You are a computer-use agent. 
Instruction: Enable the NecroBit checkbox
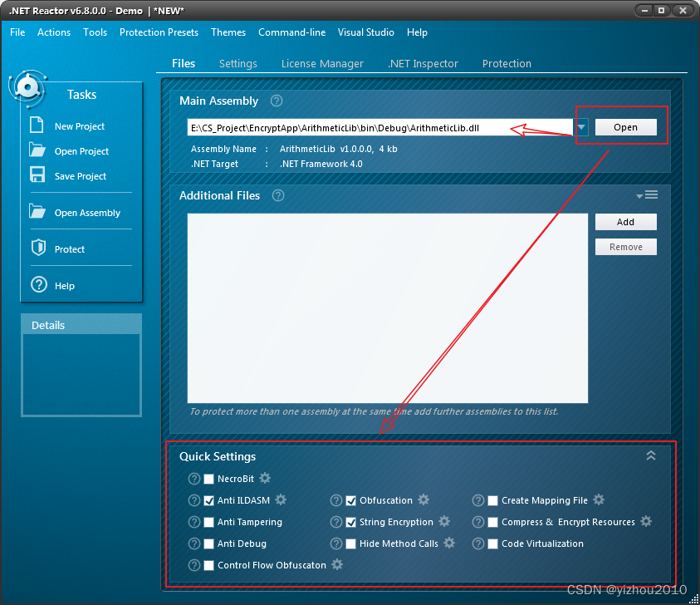(208, 479)
